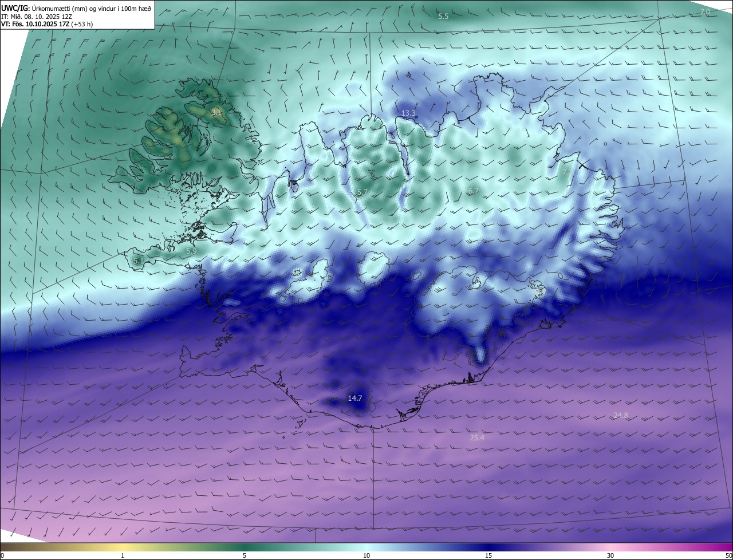Click the 25.4 value label on the map
The width and height of the screenshot is (733, 560).
[477, 438]
